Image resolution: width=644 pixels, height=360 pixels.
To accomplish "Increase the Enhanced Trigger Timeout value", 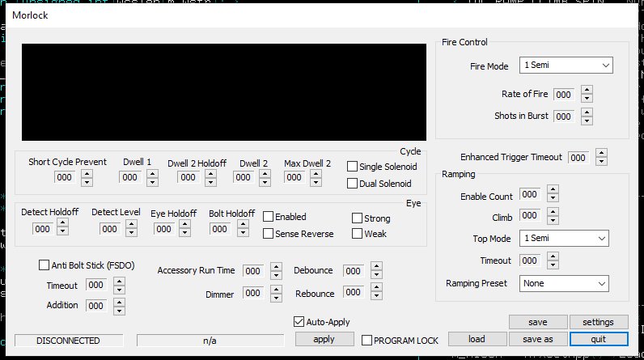I will [600, 153].
